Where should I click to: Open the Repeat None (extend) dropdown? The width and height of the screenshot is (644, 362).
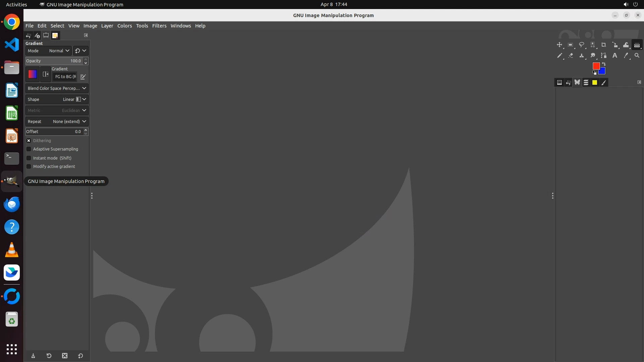(57, 122)
